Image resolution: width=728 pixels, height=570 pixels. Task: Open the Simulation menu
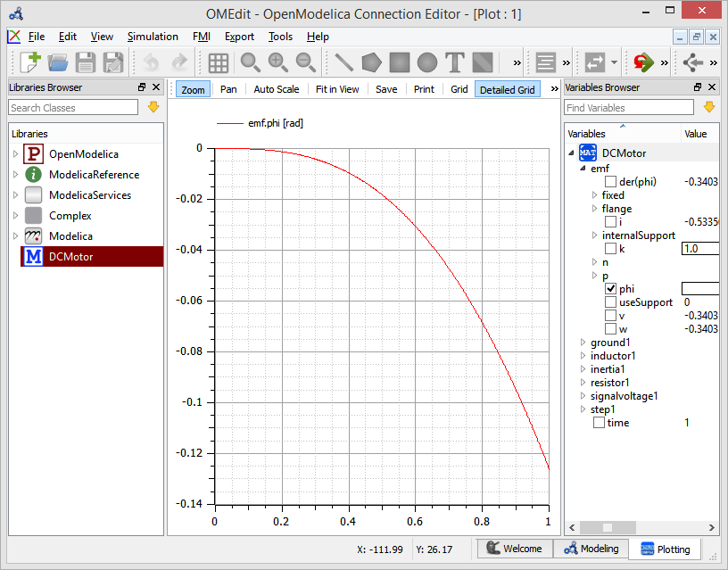click(x=152, y=37)
